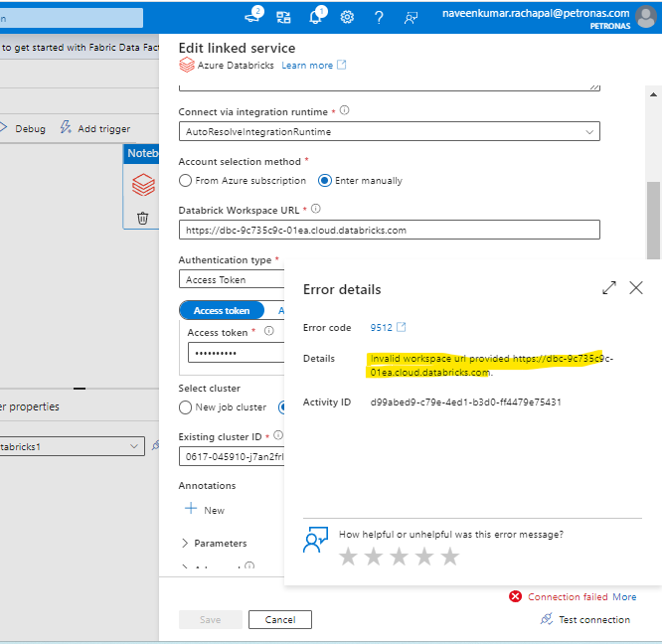Click the Existing cluster ID input field

click(232, 456)
